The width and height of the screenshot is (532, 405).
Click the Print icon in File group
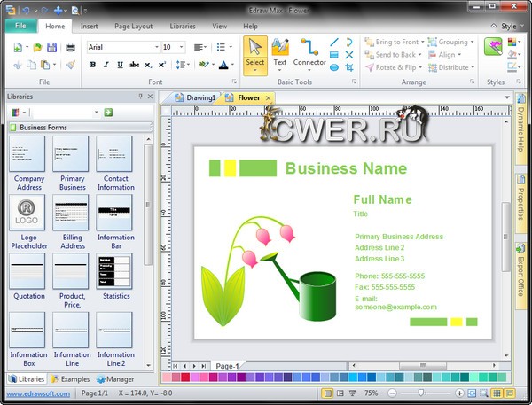(70, 46)
